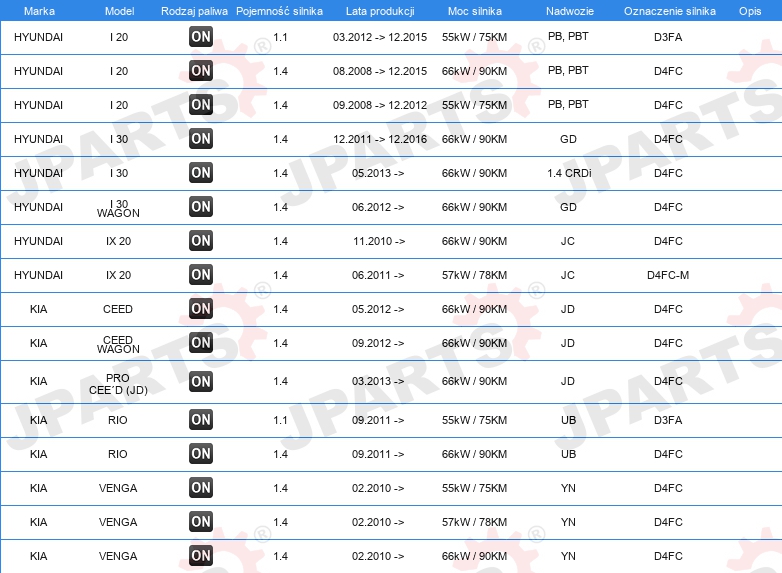Click the ON icon in the D4FC-M IX 20 row
Image resolution: width=782 pixels, height=573 pixels.
click(x=200, y=274)
